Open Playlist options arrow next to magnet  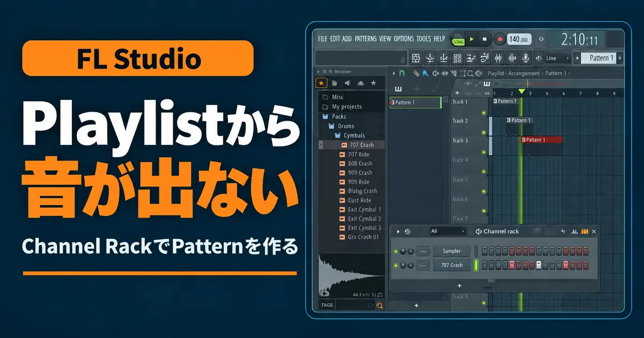393,74
